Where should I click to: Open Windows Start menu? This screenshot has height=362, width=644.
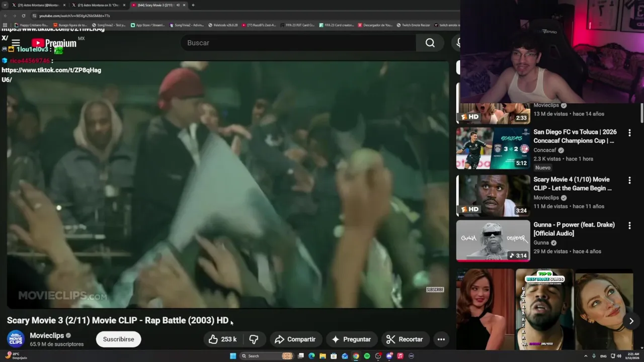coord(233,356)
